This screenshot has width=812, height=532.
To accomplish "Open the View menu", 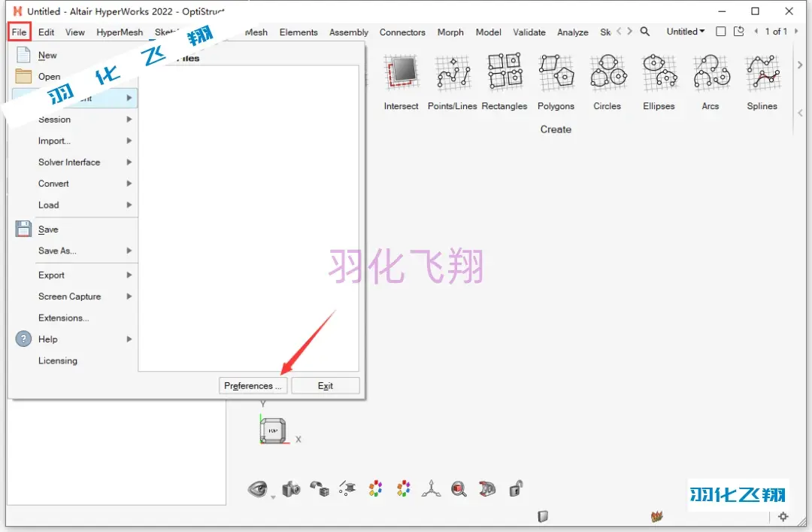I will [75, 32].
